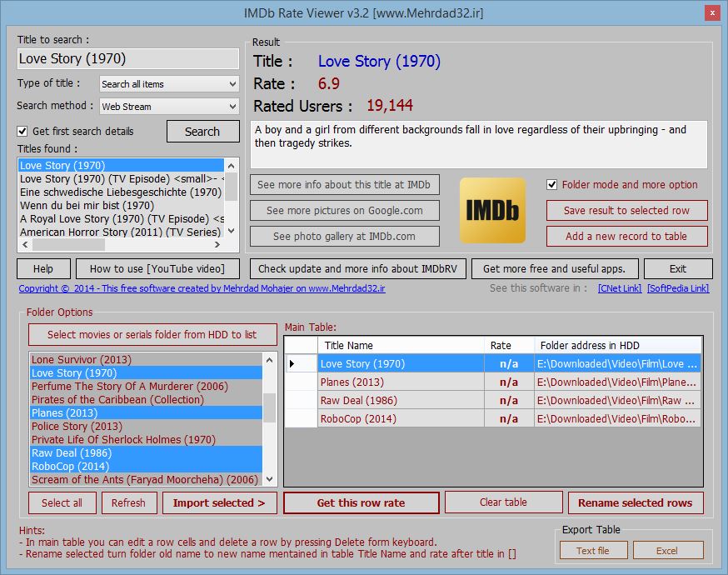Select 'Wenn du bei mir bist (1970)' title
Screen dimensions: 728x575
pos(122,205)
